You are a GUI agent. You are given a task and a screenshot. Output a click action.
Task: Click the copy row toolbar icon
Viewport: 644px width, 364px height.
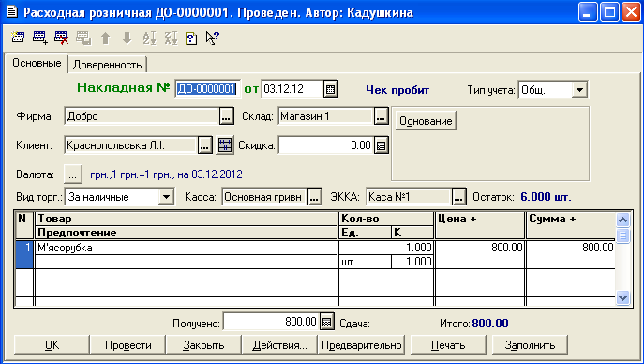click(x=83, y=38)
